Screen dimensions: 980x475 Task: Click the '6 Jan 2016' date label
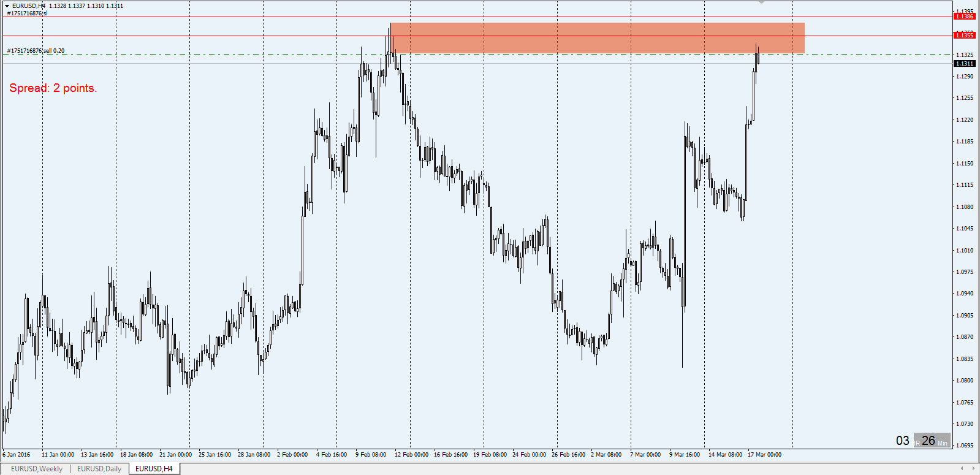click(x=17, y=455)
